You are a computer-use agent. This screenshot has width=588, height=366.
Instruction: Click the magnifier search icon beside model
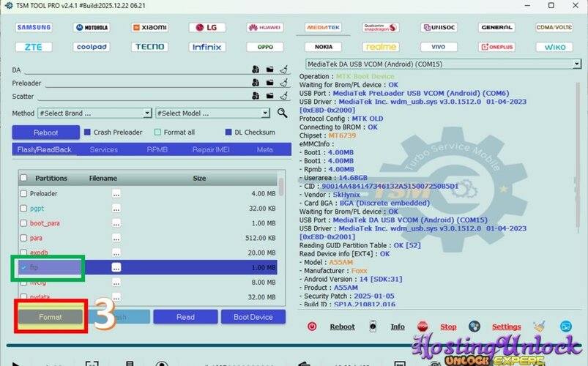click(x=282, y=113)
